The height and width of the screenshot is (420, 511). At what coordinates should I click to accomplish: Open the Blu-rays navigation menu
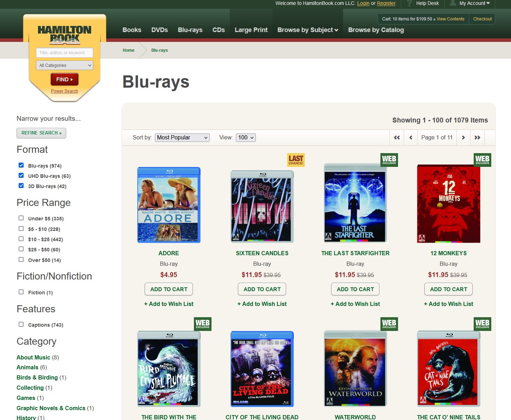click(x=190, y=30)
